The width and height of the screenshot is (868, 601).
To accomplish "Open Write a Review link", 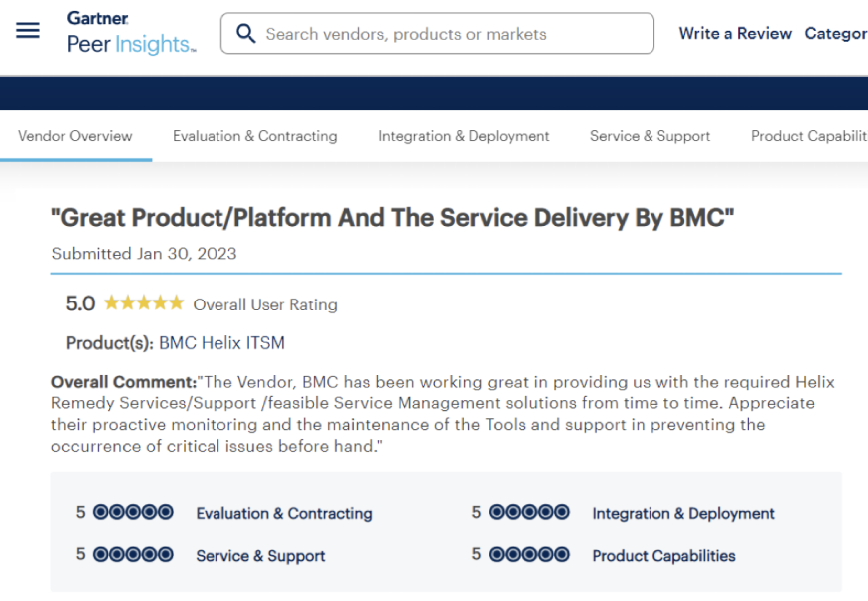I will tap(735, 33).
